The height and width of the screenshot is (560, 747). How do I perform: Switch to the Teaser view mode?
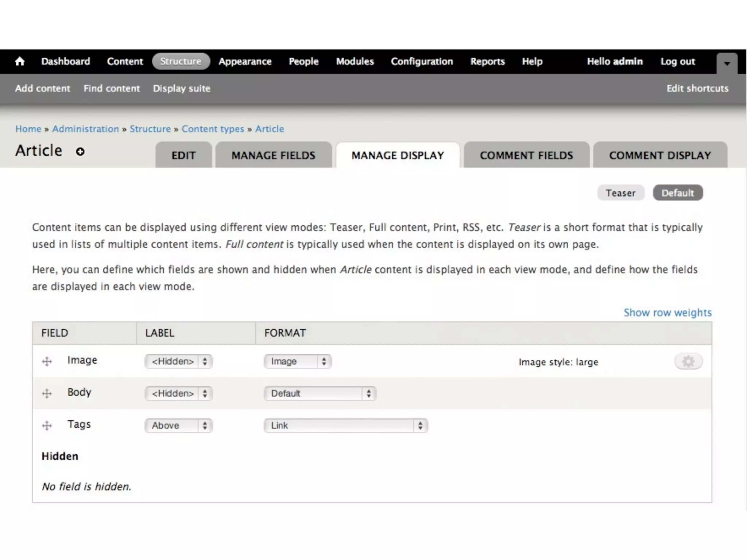[x=620, y=193]
